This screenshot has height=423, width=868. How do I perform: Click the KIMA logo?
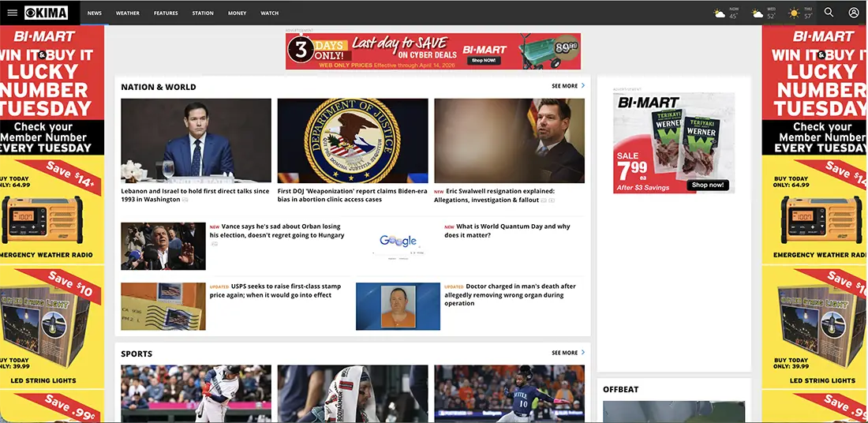pos(47,13)
